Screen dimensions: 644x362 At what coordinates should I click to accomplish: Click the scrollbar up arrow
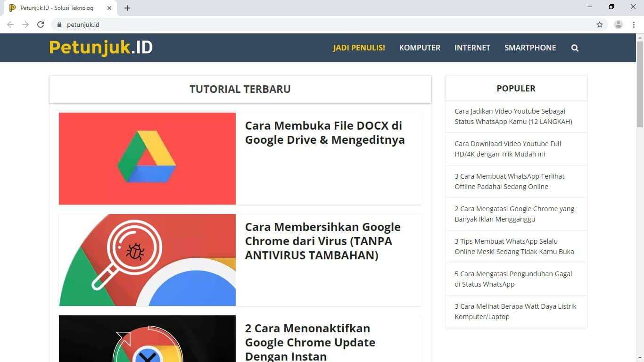click(x=640, y=37)
